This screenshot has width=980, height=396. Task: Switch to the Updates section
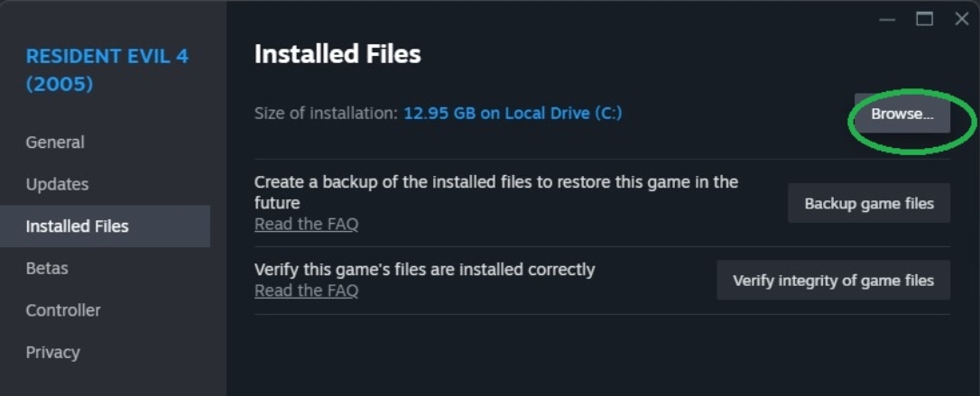click(x=57, y=184)
